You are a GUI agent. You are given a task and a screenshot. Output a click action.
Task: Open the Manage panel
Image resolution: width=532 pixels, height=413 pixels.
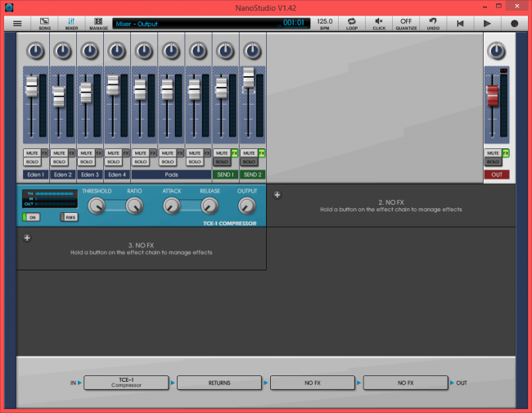pyautogui.click(x=98, y=23)
